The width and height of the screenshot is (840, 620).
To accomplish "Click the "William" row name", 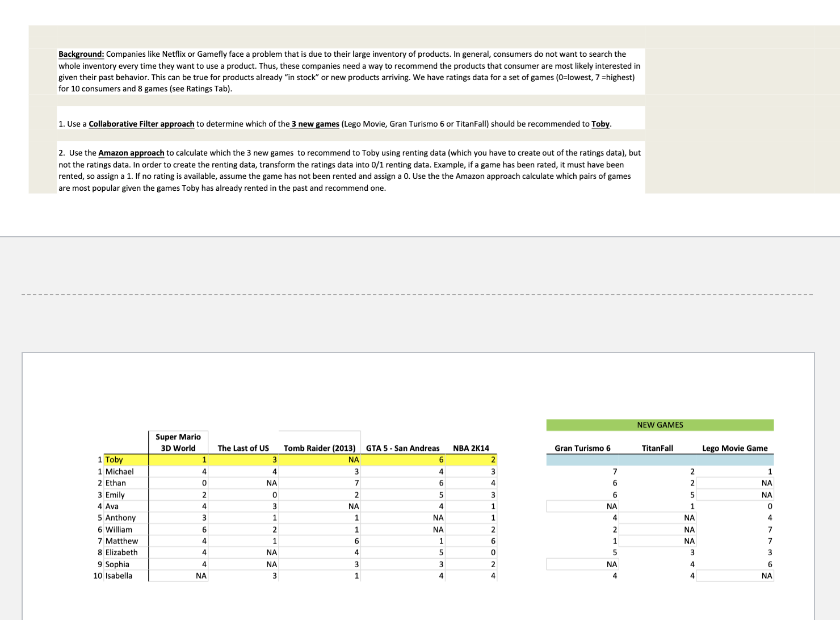I will point(119,530).
